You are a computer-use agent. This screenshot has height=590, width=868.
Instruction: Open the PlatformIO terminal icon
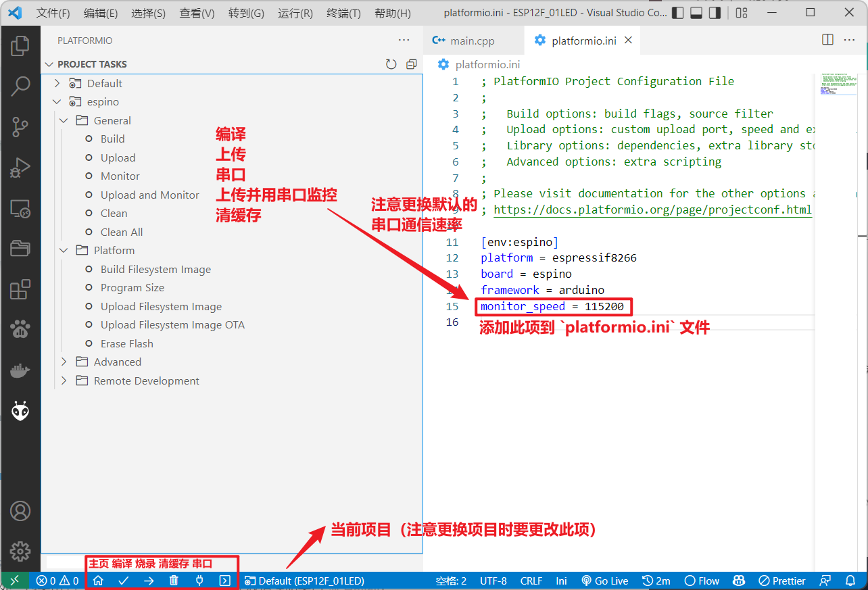point(224,581)
